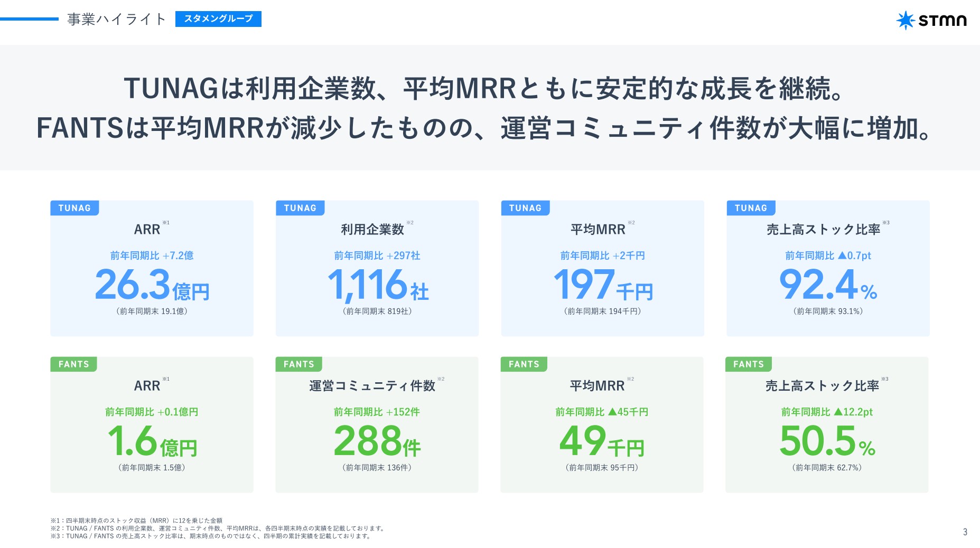Select the TUNAG badge on the ARR card
The image size is (980, 548).
click(x=76, y=208)
